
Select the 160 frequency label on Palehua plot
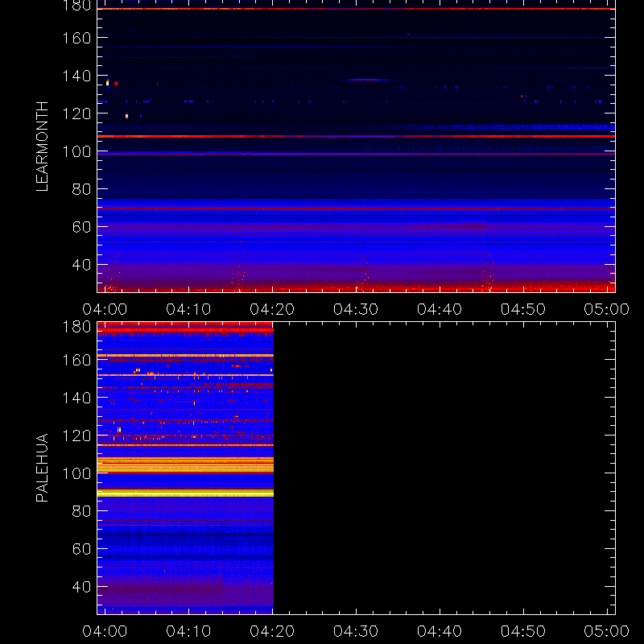[x=76, y=360]
